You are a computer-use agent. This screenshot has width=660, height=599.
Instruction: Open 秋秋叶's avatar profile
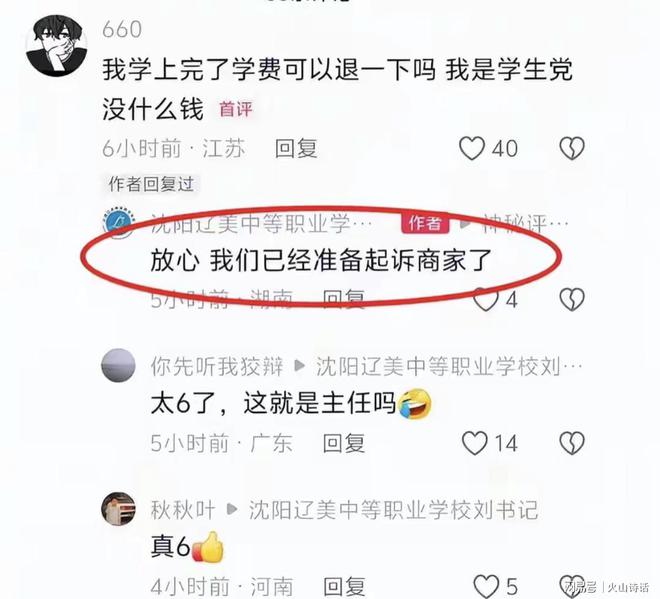[119, 508]
